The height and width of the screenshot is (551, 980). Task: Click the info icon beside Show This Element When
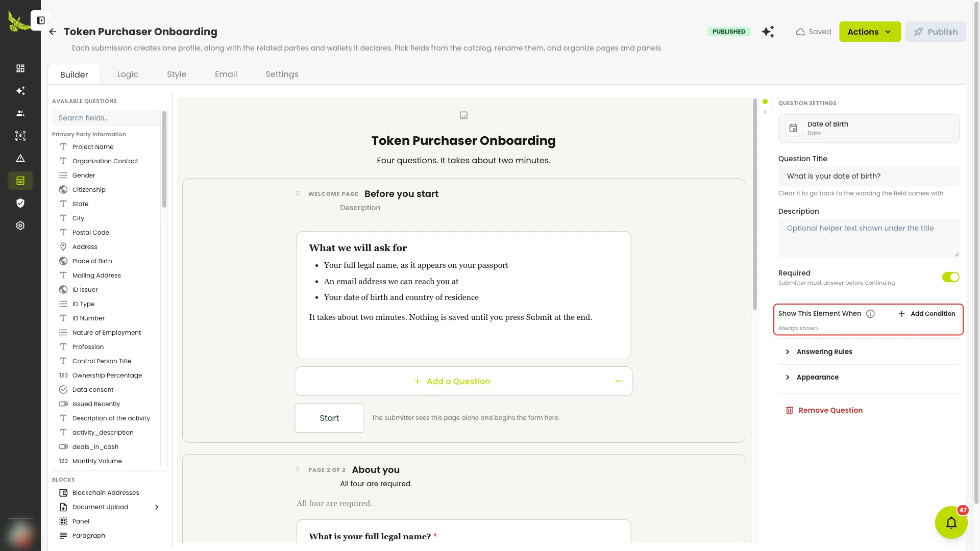(x=871, y=314)
